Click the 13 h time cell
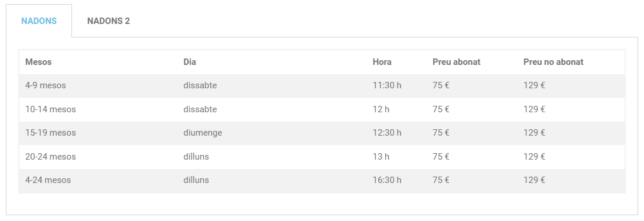 381,157
